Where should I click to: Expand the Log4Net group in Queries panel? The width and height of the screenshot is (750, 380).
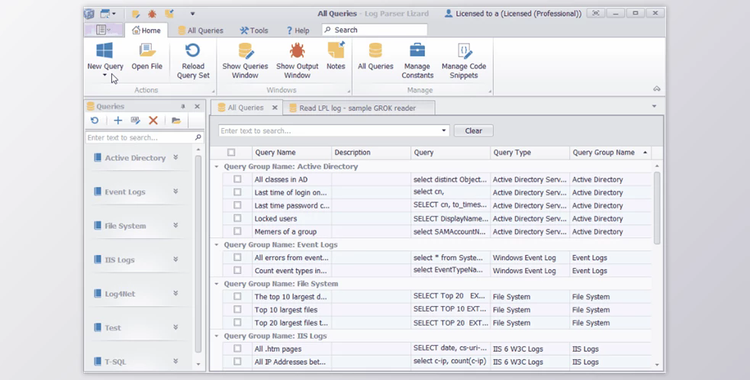click(x=176, y=293)
